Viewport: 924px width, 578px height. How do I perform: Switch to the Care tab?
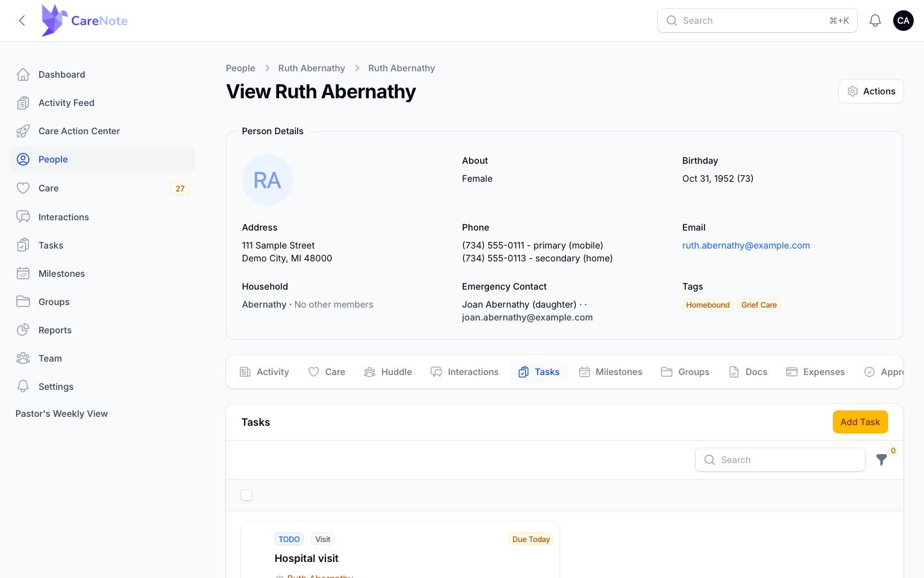pyautogui.click(x=327, y=372)
